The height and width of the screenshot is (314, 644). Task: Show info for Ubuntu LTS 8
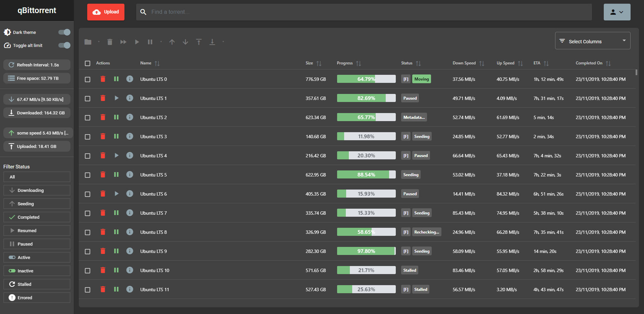pyautogui.click(x=130, y=232)
